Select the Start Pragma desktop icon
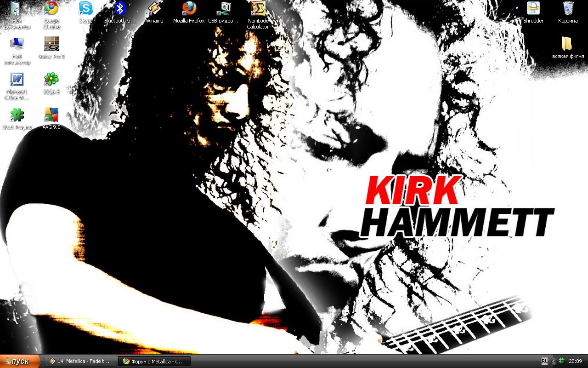Screen dimensions: 588x368 [x=17, y=115]
